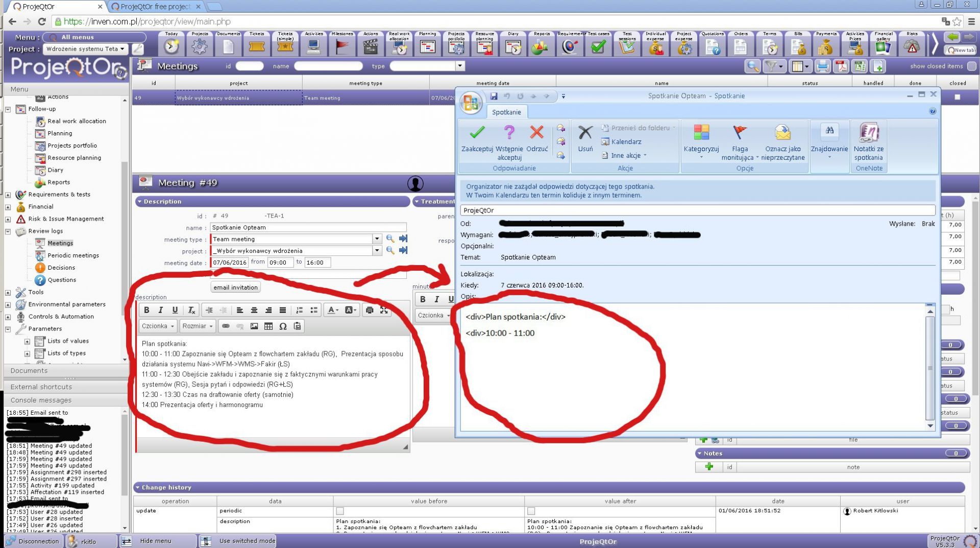Print the Meetings list
Screen dimensions: 980x548
822,66
